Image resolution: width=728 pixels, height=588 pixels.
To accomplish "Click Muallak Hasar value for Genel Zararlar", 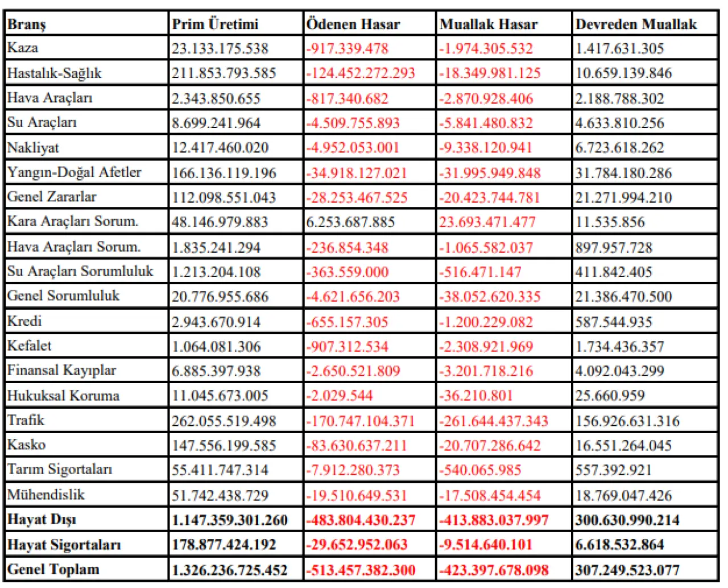I will 490,198.
